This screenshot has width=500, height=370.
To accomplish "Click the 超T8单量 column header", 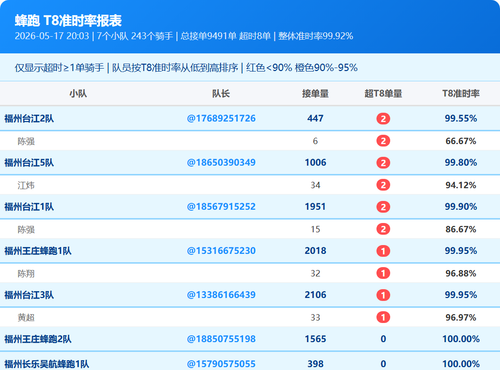I will coord(383,94).
